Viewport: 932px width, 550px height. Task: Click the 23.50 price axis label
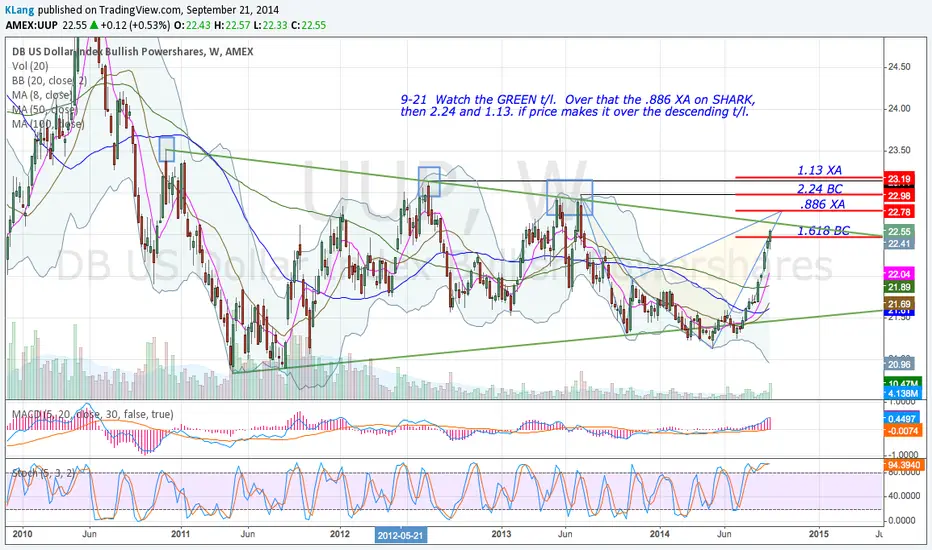[x=899, y=150]
